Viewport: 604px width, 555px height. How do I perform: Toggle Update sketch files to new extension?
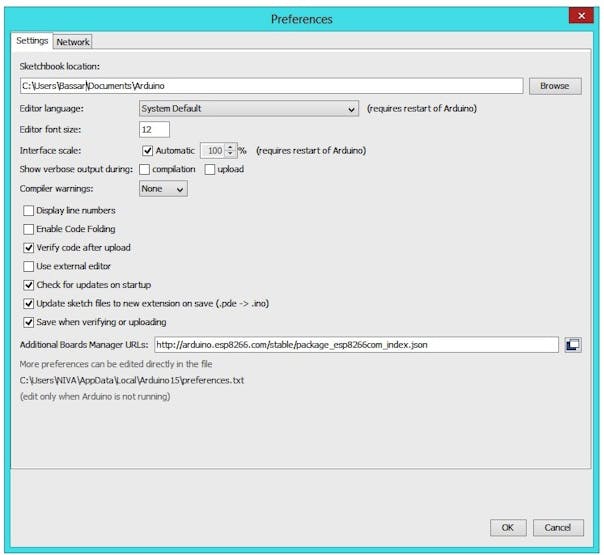pos(29,303)
